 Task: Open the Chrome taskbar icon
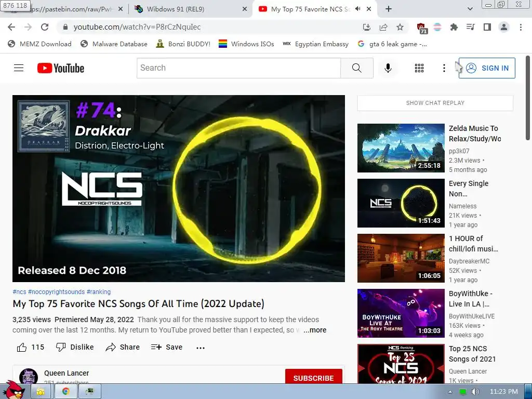click(x=65, y=392)
